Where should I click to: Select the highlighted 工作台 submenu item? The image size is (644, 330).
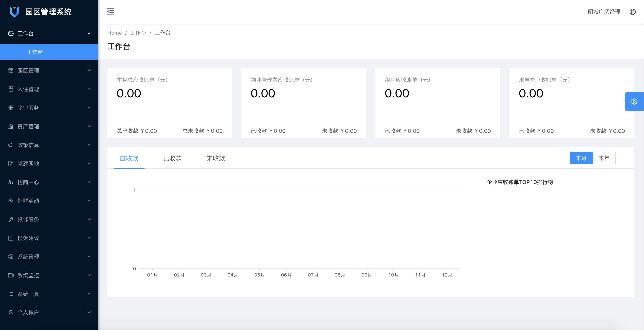point(49,52)
